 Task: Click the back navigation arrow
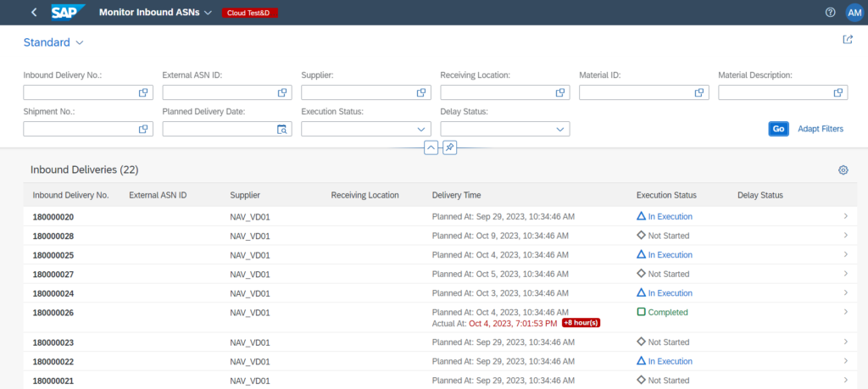click(34, 13)
